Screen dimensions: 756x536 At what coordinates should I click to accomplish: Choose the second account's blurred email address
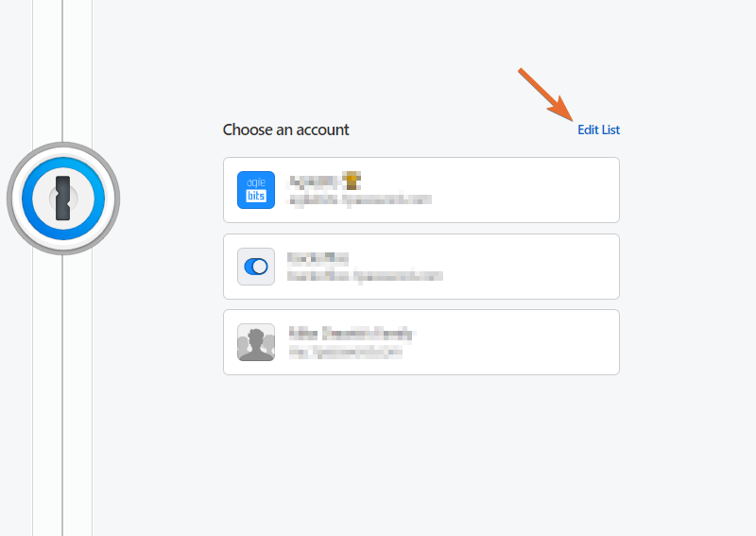[x=364, y=276]
